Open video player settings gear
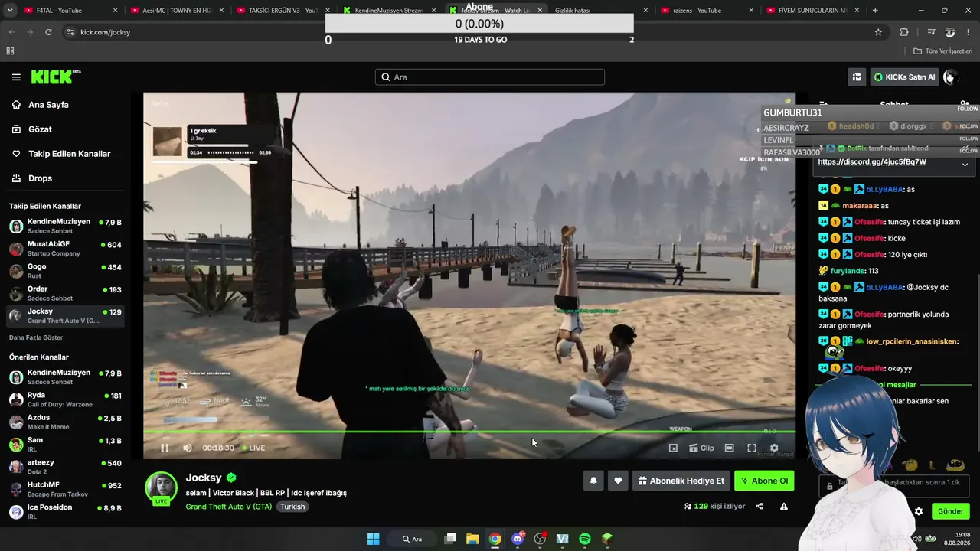 coord(774,448)
